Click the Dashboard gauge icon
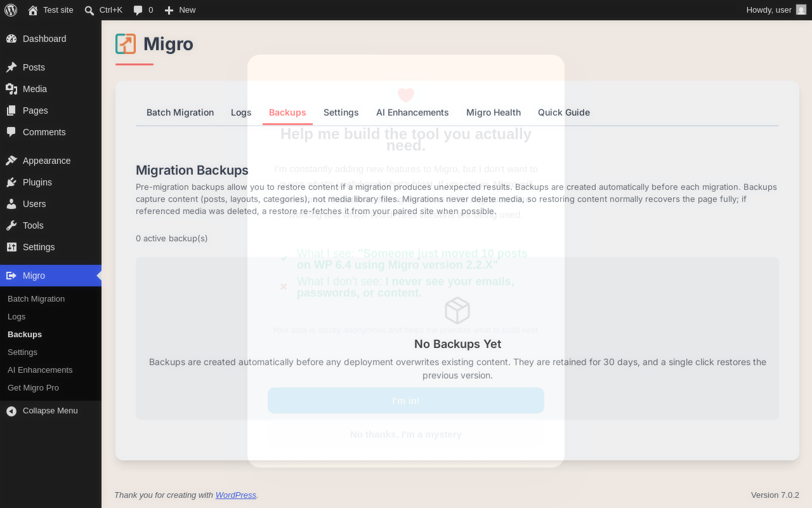 pyautogui.click(x=11, y=39)
